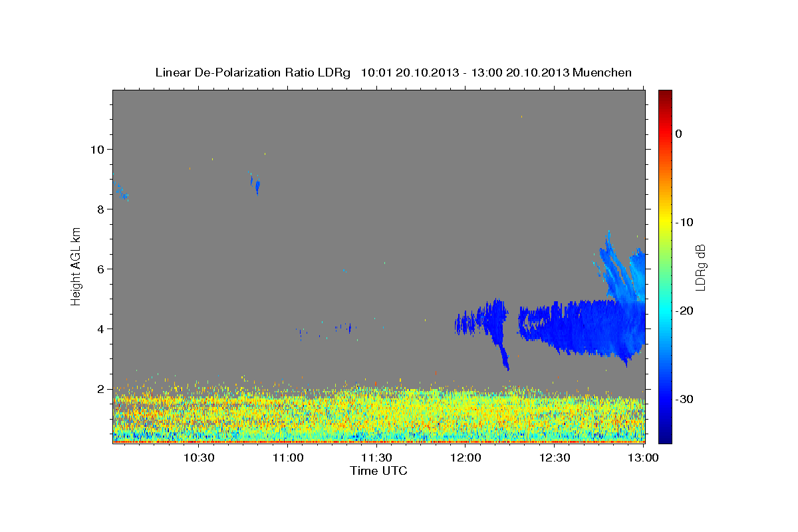The height and width of the screenshot is (532, 798).
Task: Click the 13:00 time tick label
Action: tap(643, 458)
